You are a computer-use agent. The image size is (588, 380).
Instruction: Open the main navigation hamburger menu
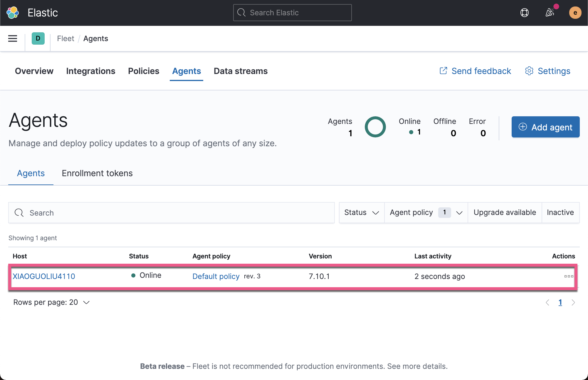pos(12,38)
